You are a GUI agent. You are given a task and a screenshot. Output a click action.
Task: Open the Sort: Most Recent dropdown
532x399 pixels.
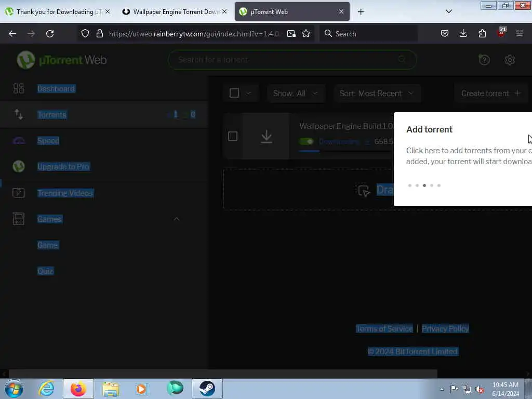click(377, 94)
